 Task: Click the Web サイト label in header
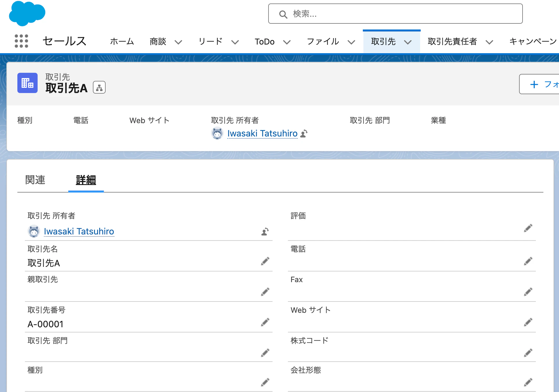pos(149,120)
